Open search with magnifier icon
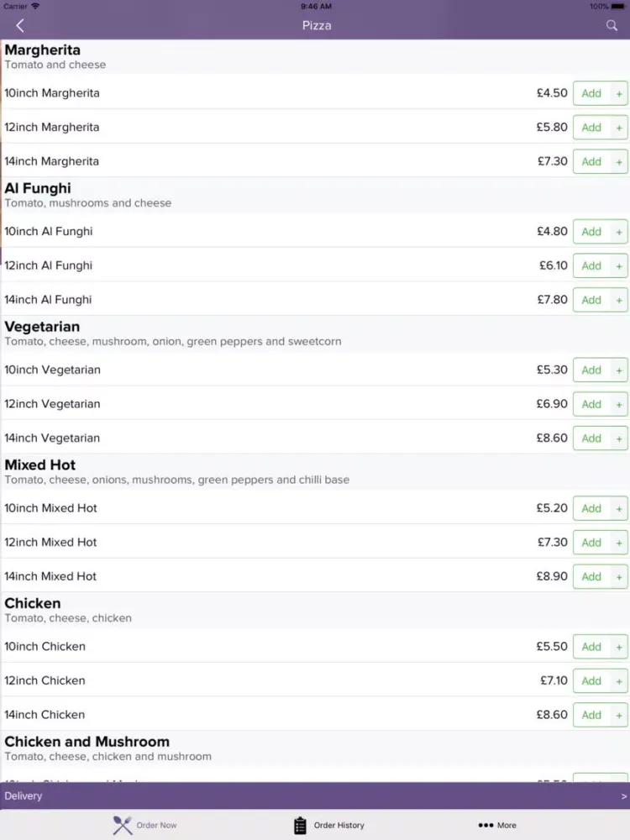 pos(612,26)
